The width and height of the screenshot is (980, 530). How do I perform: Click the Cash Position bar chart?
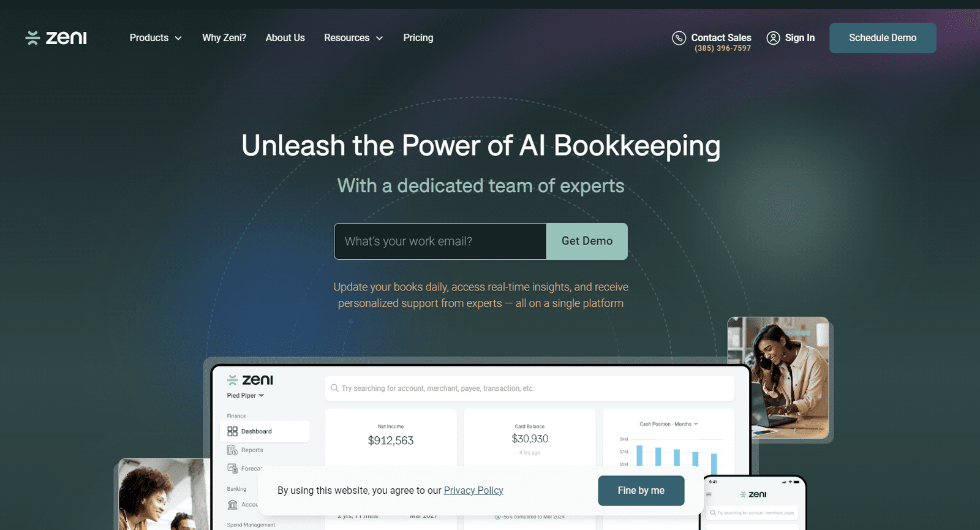[671, 456]
